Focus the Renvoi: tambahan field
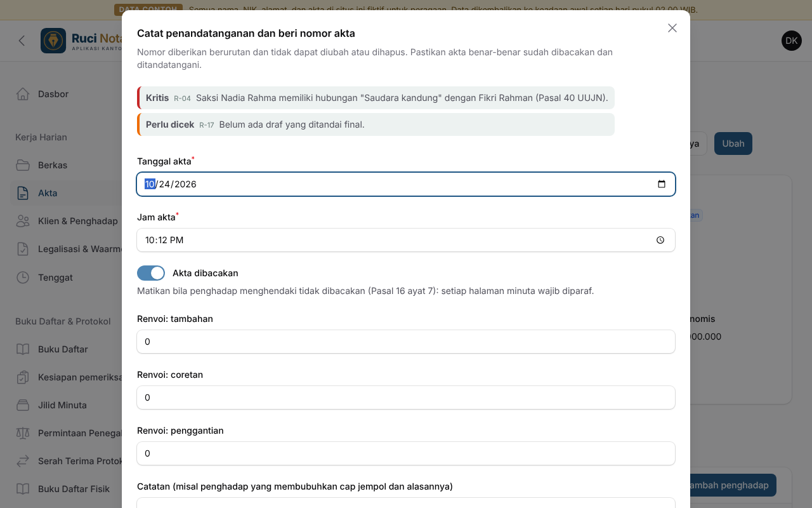This screenshot has height=508, width=812. [406, 342]
